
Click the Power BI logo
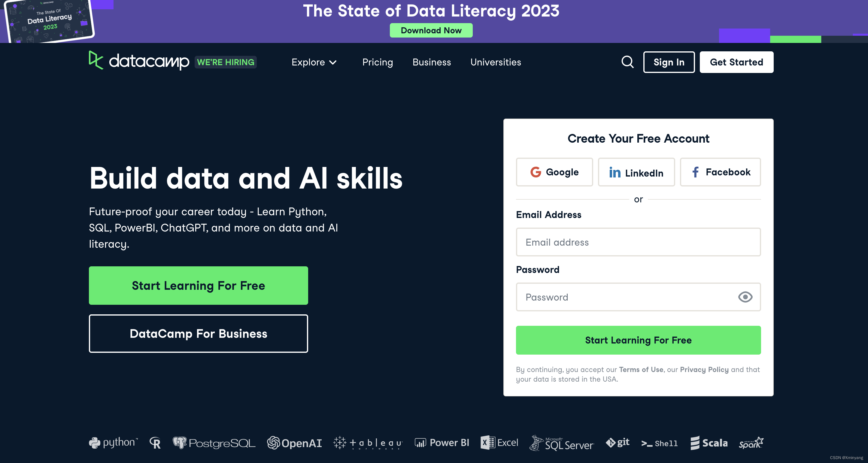tap(442, 443)
